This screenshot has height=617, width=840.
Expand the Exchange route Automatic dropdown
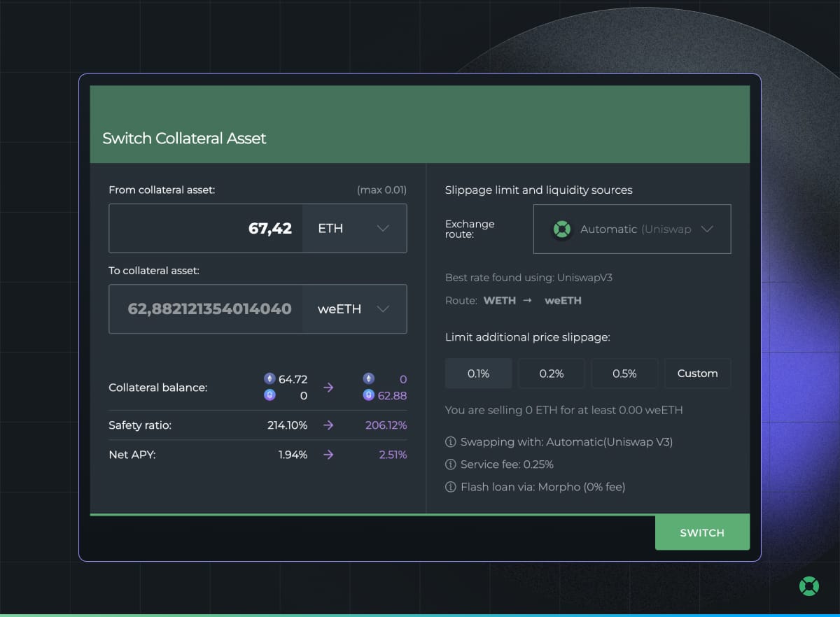(x=632, y=229)
